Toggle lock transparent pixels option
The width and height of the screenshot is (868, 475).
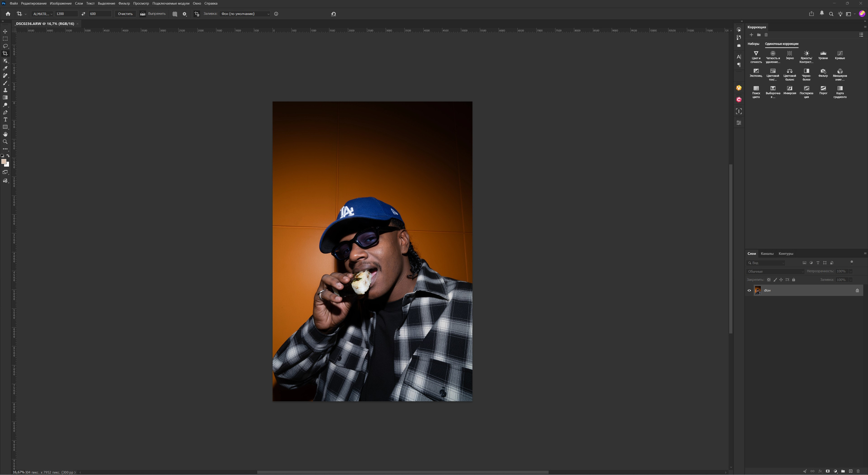769,280
